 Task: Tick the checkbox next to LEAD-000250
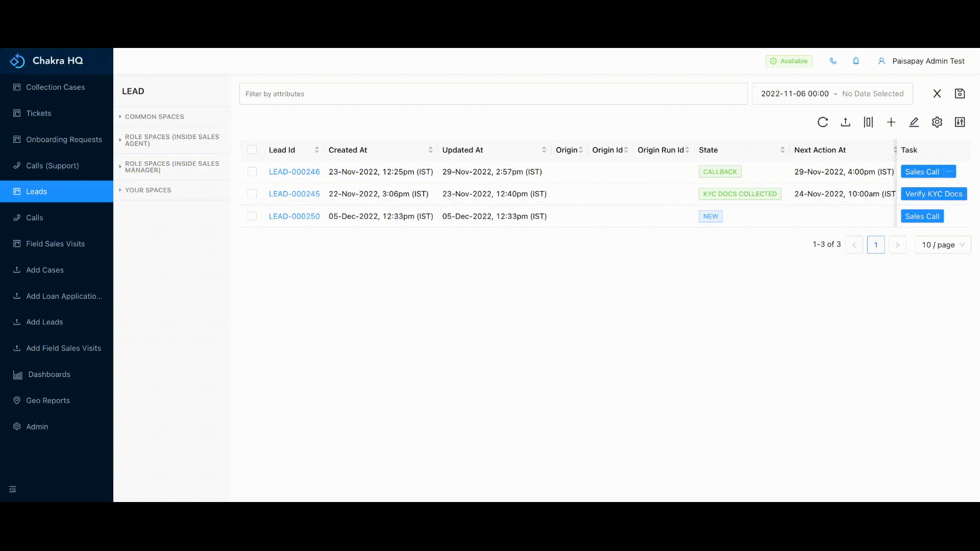point(252,216)
